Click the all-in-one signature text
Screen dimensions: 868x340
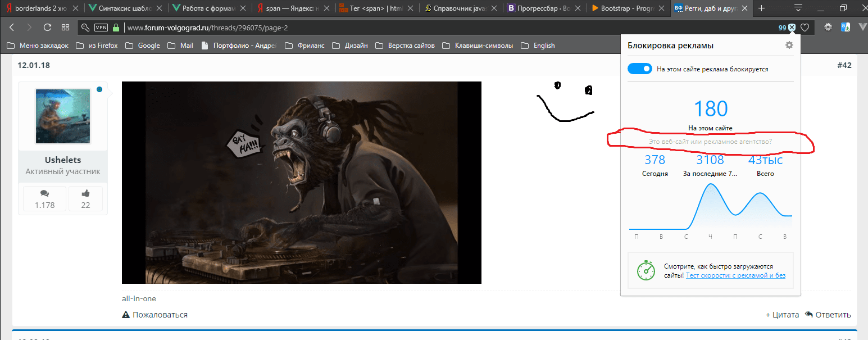139,298
